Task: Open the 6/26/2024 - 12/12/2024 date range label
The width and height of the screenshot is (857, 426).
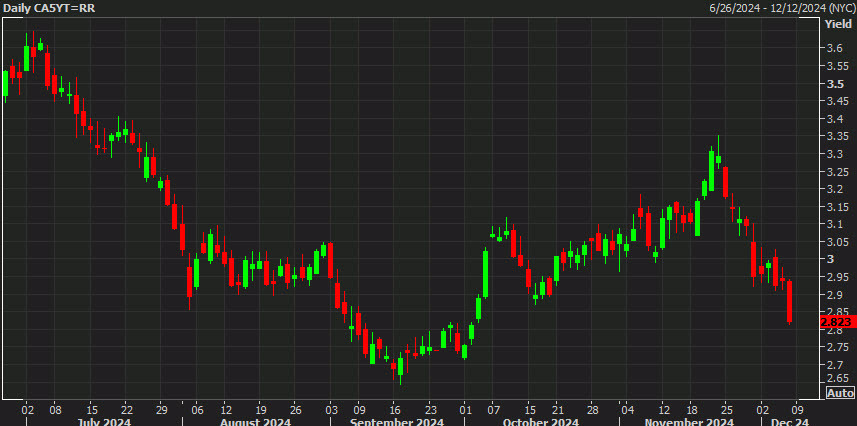Action: [780, 8]
